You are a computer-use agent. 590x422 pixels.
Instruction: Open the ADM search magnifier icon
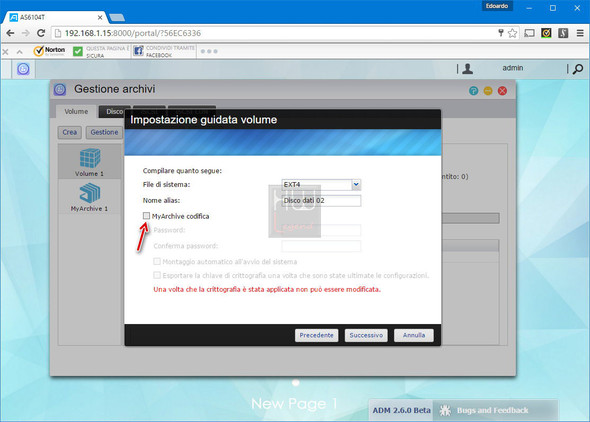(578, 69)
